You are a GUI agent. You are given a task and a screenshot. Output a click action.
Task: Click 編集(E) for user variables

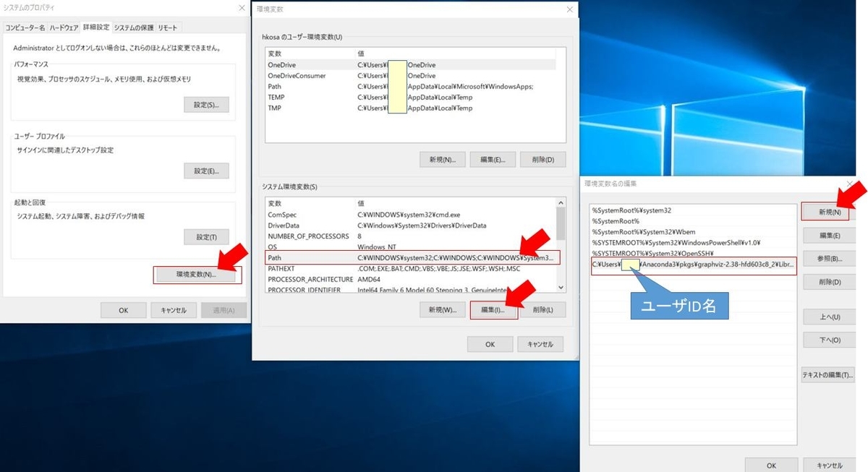(492, 159)
